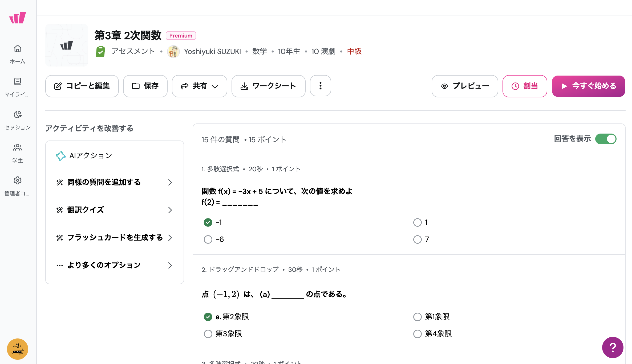Click the Premium badge
This screenshot has height=364, width=632.
coord(181,36)
